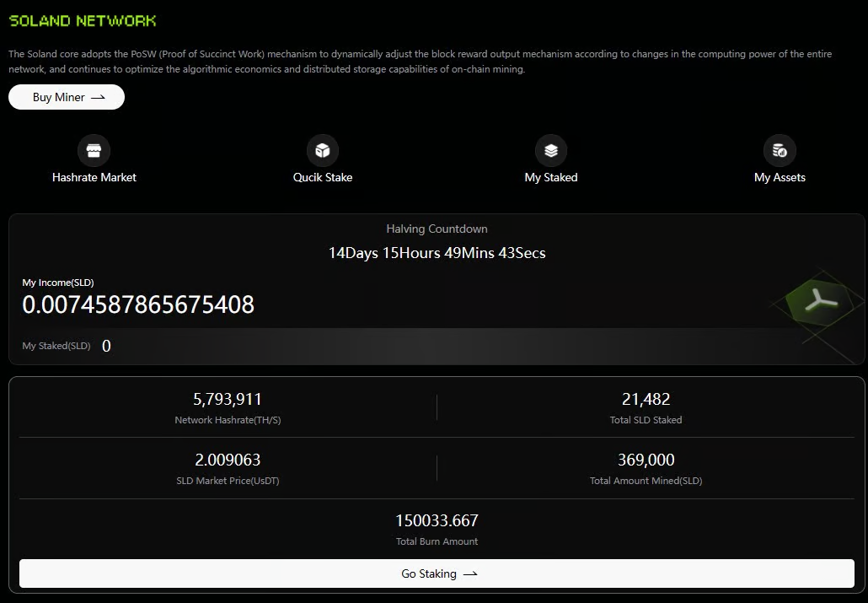Click the SLD Market Price value
Viewport: 868px width, 603px height.
tap(228, 460)
